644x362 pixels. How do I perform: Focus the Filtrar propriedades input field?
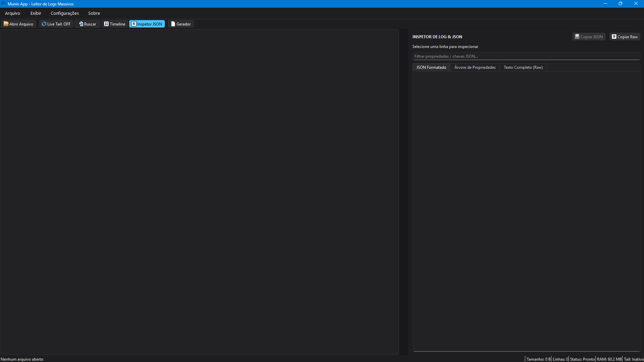click(526, 56)
